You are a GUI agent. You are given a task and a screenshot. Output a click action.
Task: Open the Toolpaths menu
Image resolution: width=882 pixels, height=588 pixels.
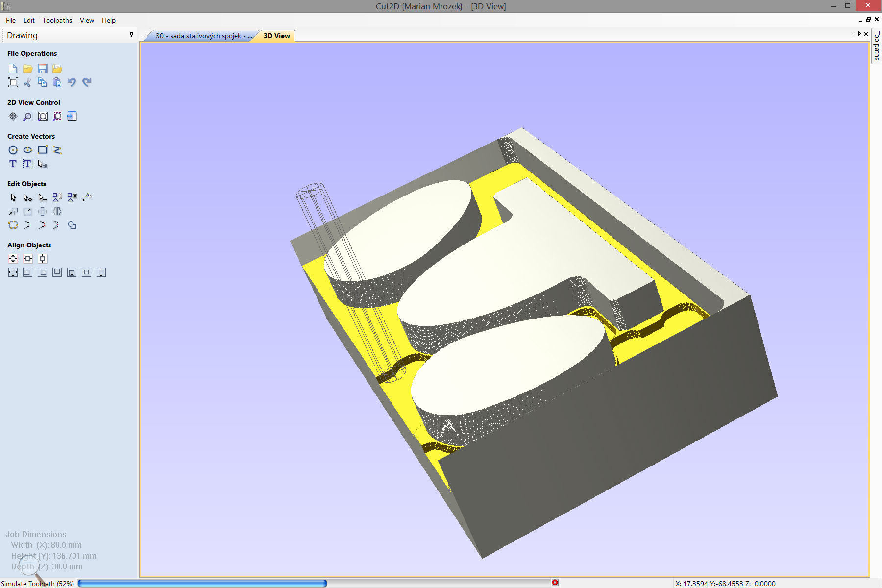coord(57,20)
